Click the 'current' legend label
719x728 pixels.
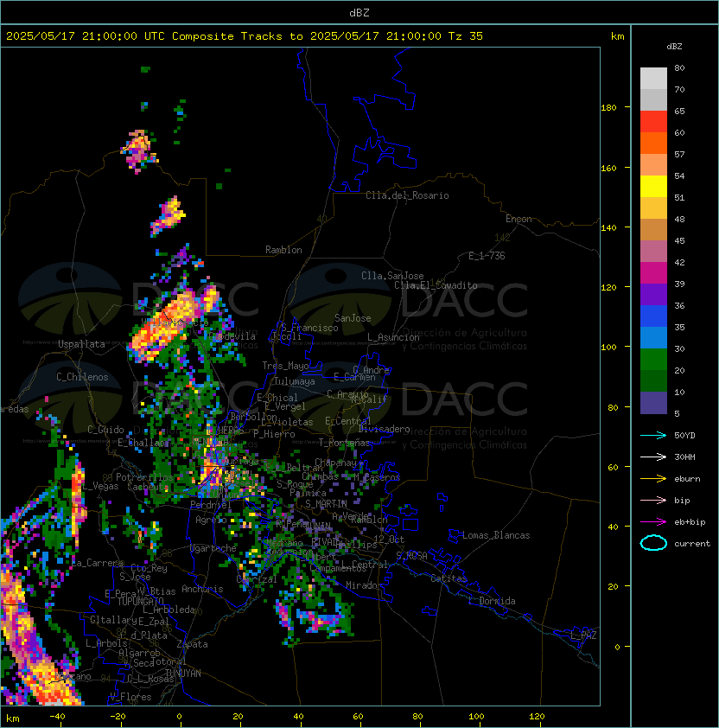(692, 544)
